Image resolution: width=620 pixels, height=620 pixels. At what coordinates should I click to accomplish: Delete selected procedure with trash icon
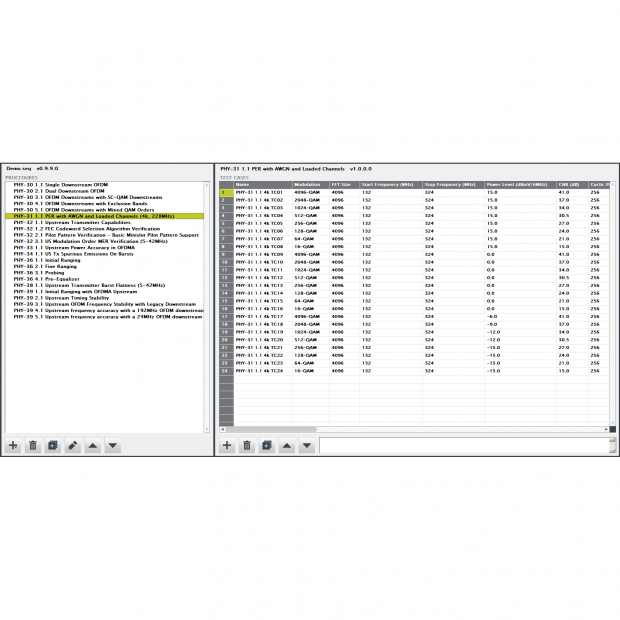[33, 445]
